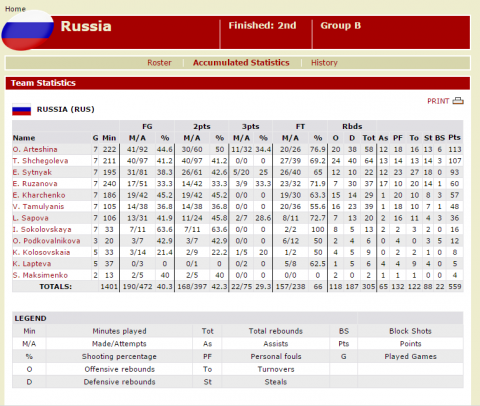Open player O. Arteshina's profile

click(x=35, y=149)
